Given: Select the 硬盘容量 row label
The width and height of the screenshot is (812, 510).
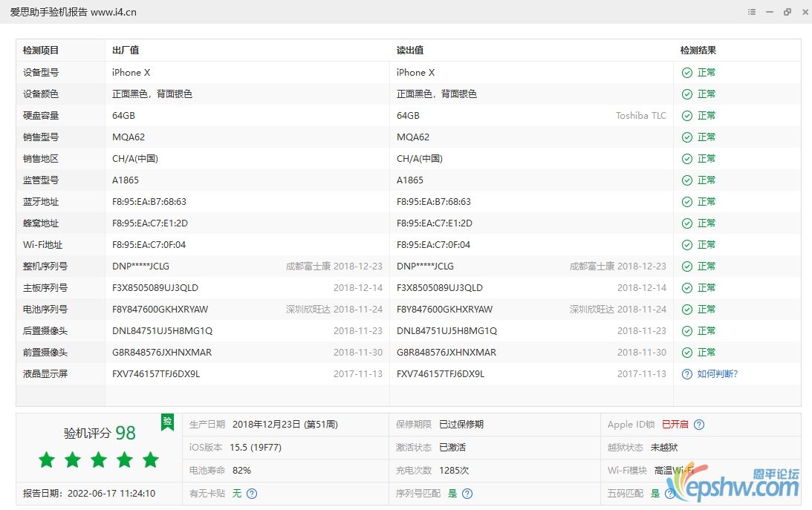Looking at the screenshot, I should (41, 115).
